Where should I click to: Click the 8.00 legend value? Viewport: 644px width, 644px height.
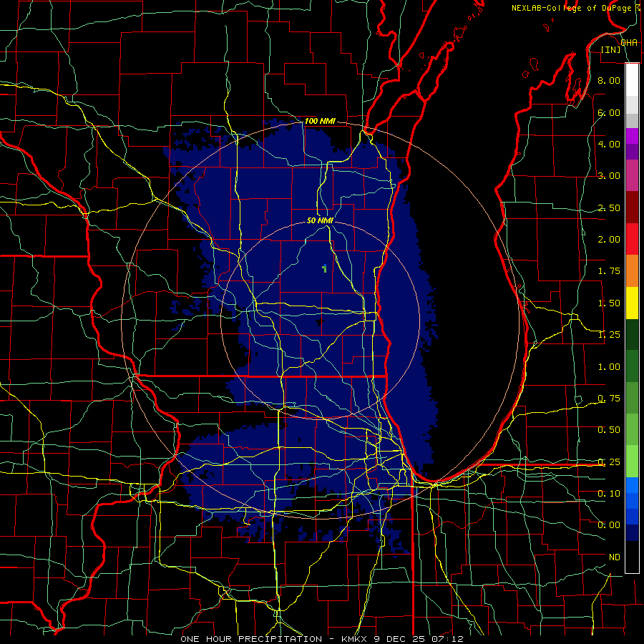tap(609, 80)
